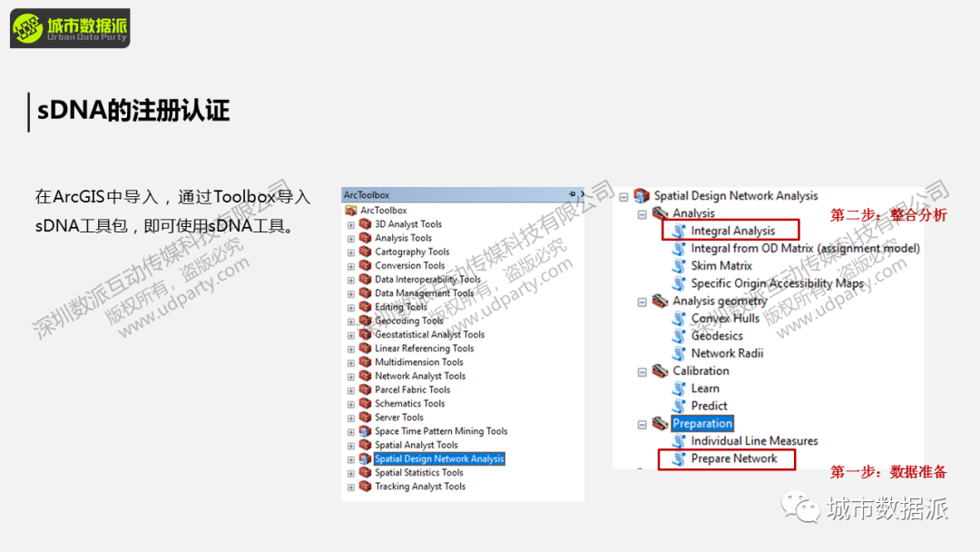The width and height of the screenshot is (980, 552).
Task: Open Specific Origin Accessibility Maps tool
Action: click(x=777, y=283)
